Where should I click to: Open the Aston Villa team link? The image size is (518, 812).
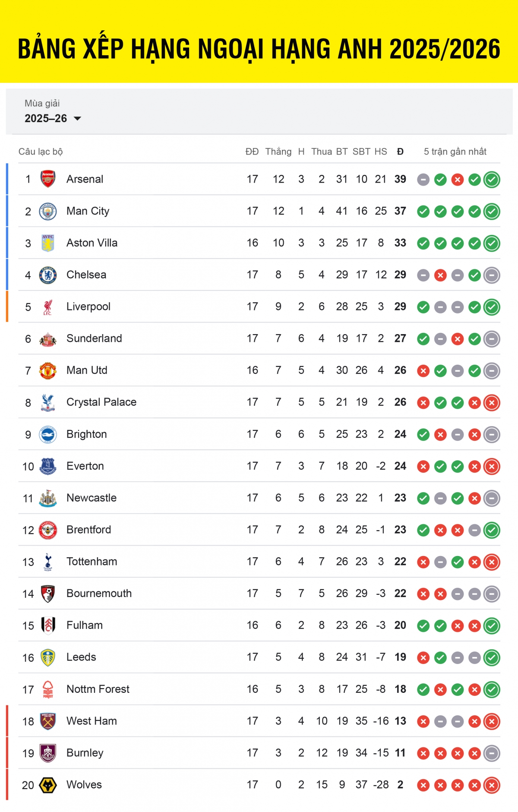[x=92, y=243]
